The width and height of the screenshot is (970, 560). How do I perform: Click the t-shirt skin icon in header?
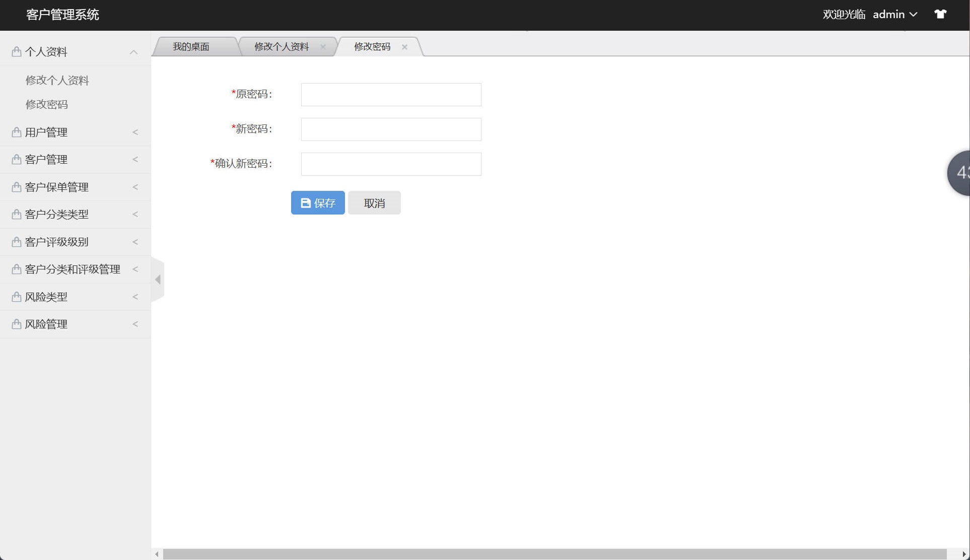940,14
